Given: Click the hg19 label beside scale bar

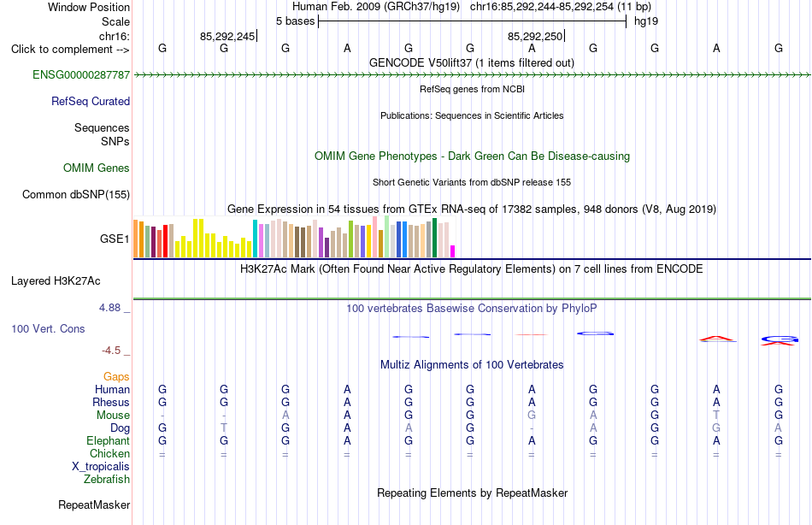Looking at the screenshot, I should (646, 21).
